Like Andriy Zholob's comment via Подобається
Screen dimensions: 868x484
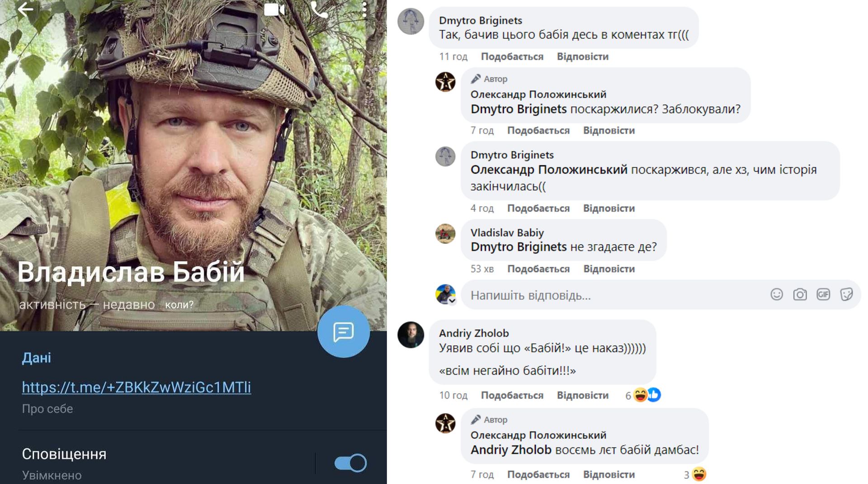click(512, 395)
